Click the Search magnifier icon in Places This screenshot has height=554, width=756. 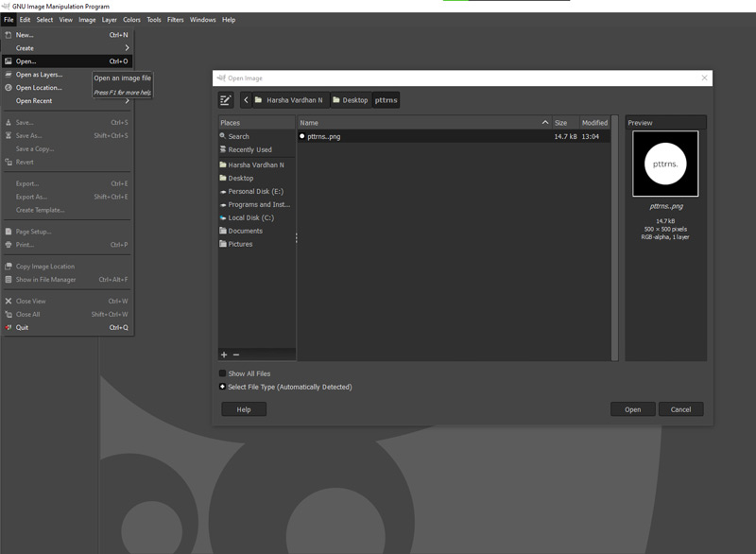click(223, 136)
